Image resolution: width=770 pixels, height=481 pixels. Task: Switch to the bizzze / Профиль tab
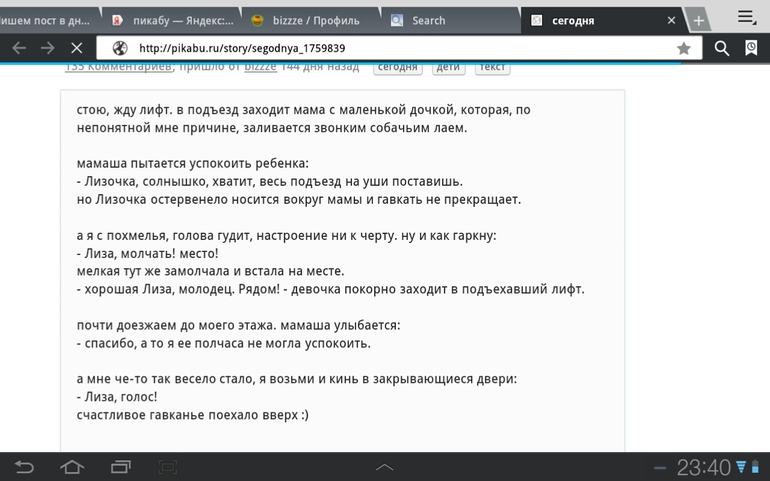[x=311, y=21]
